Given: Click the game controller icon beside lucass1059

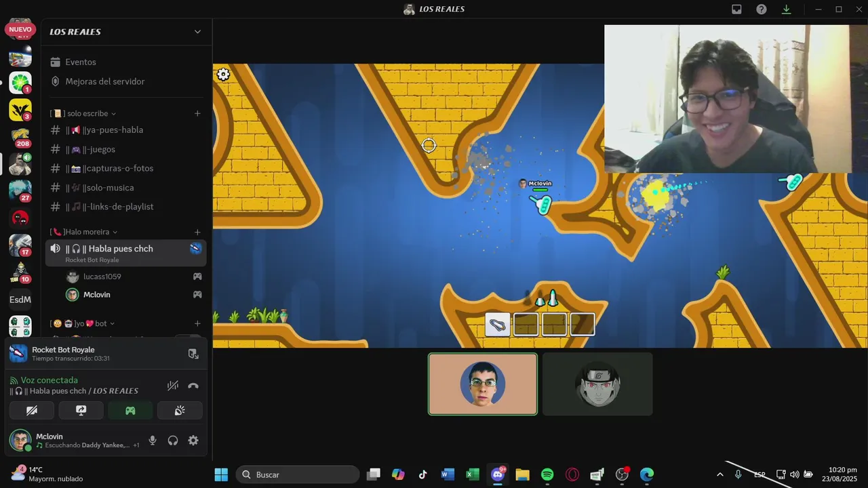Looking at the screenshot, I should [x=197, y=277].
